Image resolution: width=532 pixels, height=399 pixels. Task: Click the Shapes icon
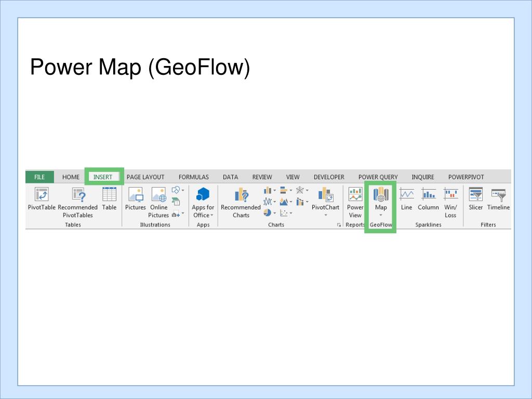(x=176, y=190)
